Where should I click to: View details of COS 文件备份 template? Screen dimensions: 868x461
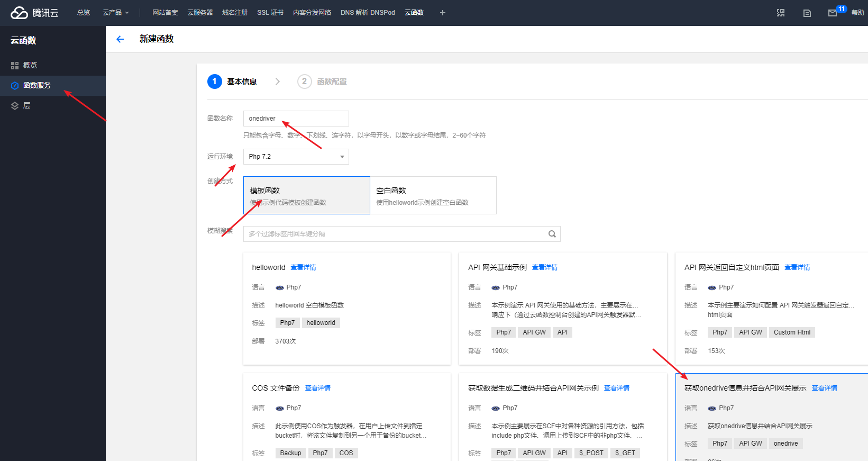pyautogui.click(x=318, y=388)
